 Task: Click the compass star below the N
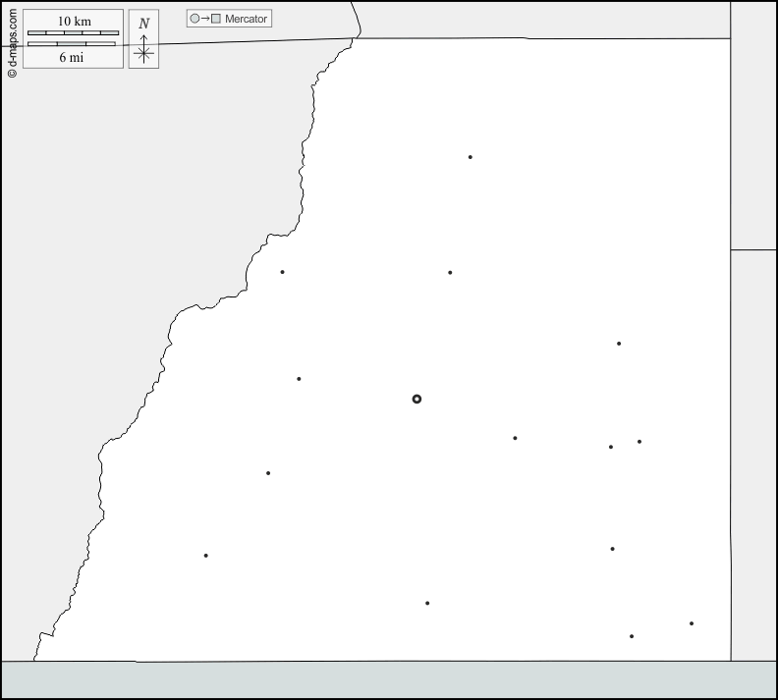(143, 54)
